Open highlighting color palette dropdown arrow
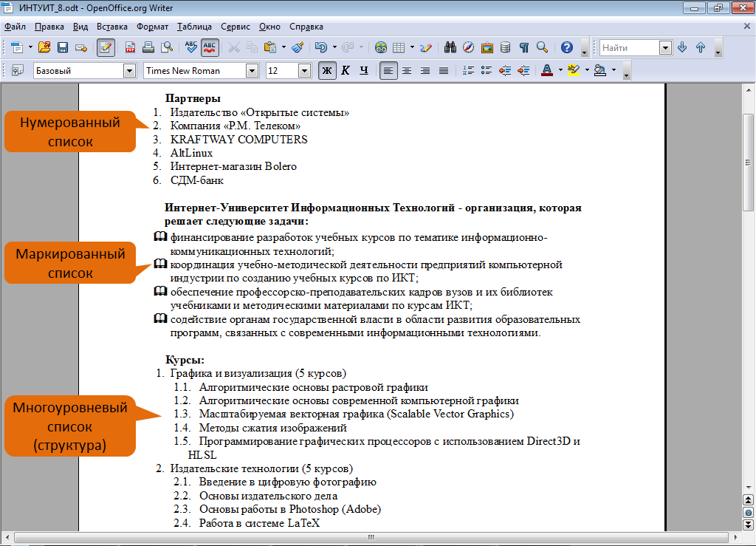The height and width of the screenshot is (546, 756). click(x=587, y=70)
